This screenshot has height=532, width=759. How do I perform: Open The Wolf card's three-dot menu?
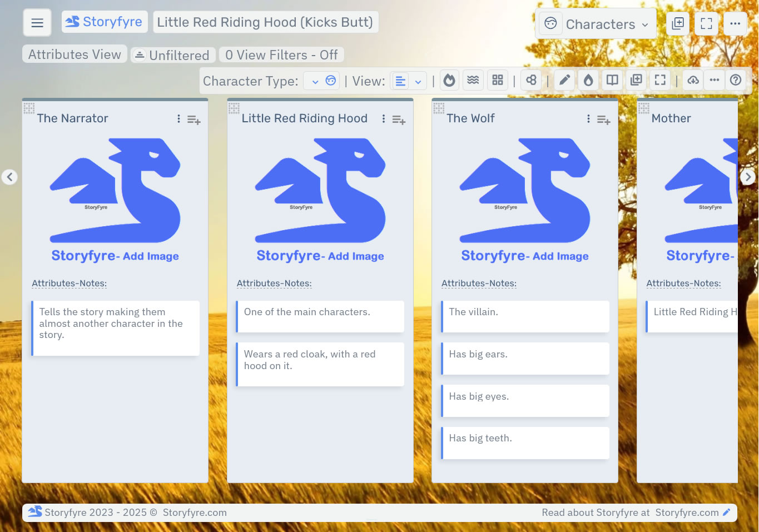(588, 118)
